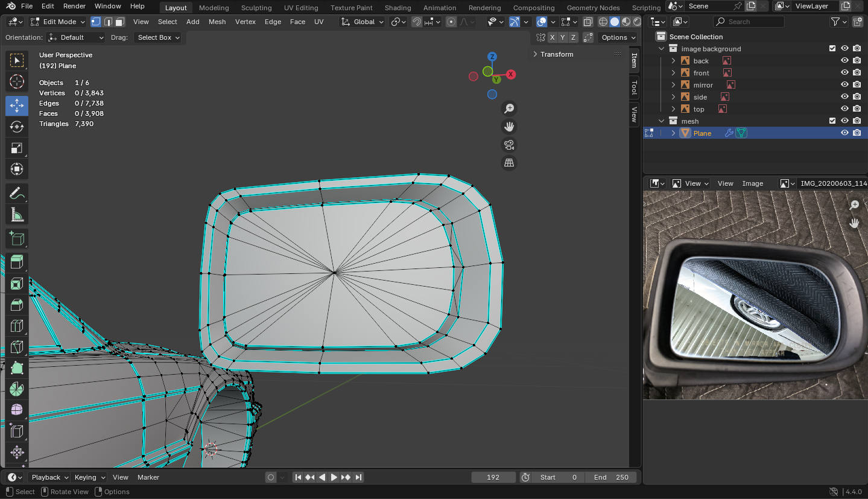
Task: Click the Options button in header
Action: click(x=618, y=37)
